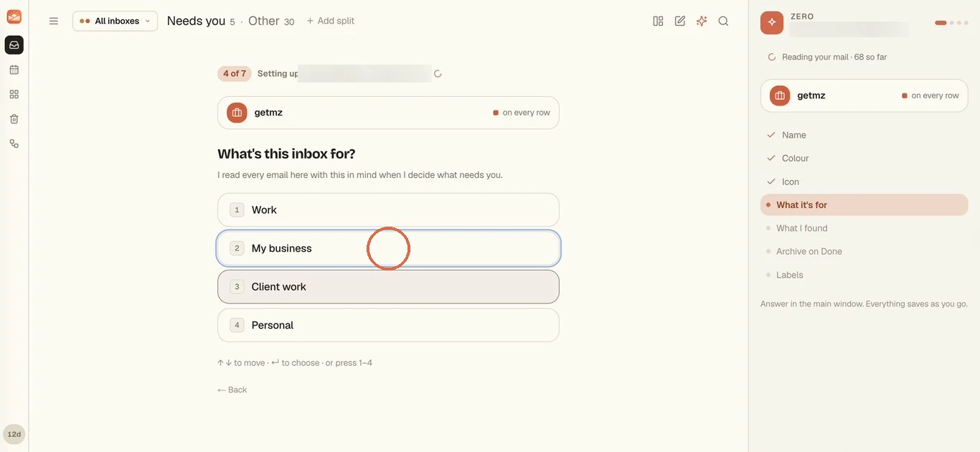The width and height of the screenshot is (980, 452).
Task: Go to the Archive on Done step
Action: pyautogui.click(x=864, y=251)
